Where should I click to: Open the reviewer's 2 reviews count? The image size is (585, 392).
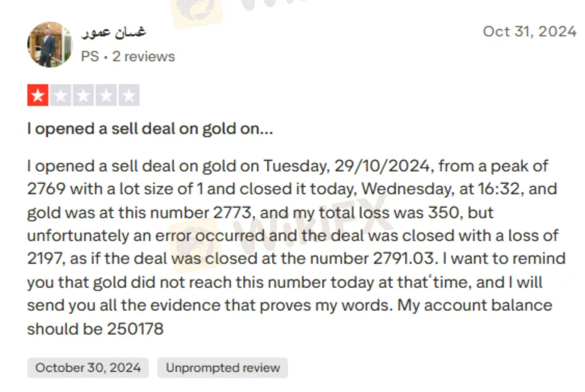143,57
